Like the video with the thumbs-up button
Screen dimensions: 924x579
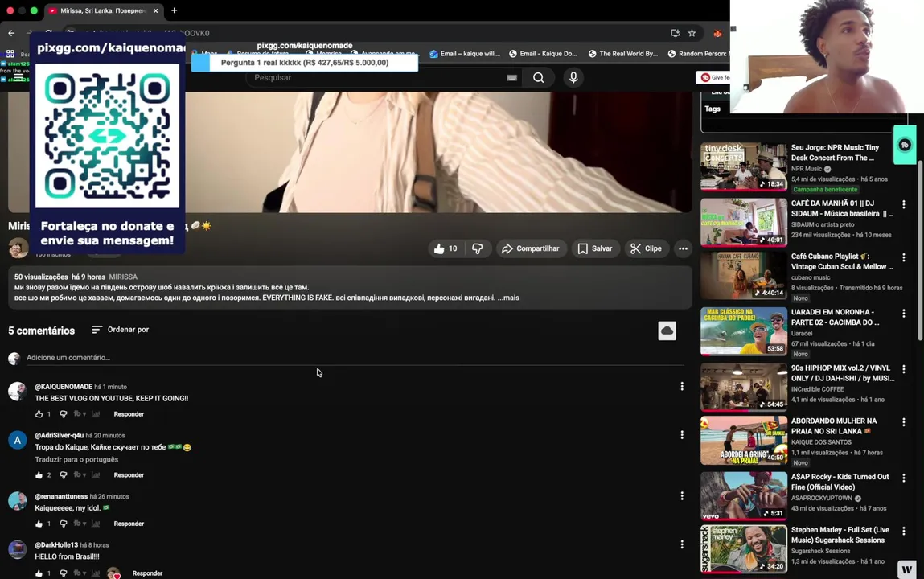pyautogui.click(x=446, y=248)
